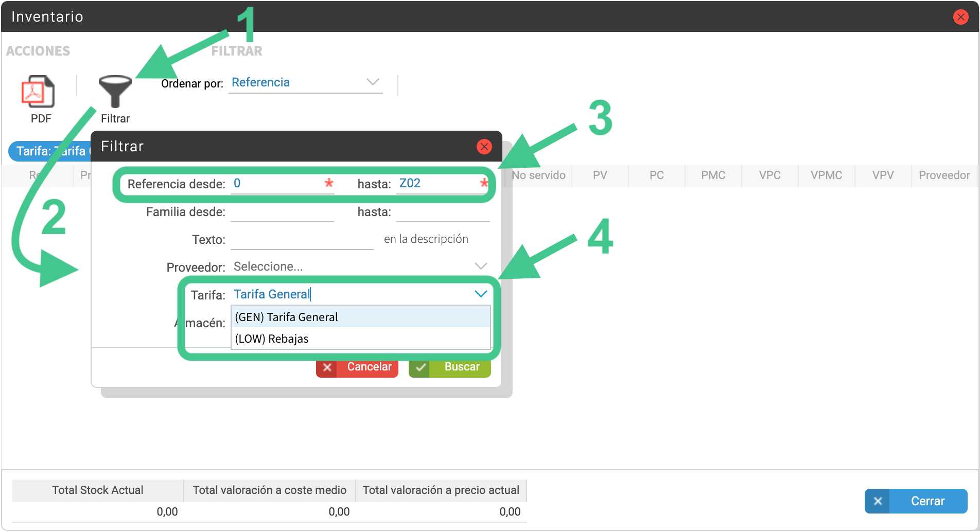The image size is (980, 531).
Task: Close the Inventario window
Action: pyautogui.click(x=960, y=16)
